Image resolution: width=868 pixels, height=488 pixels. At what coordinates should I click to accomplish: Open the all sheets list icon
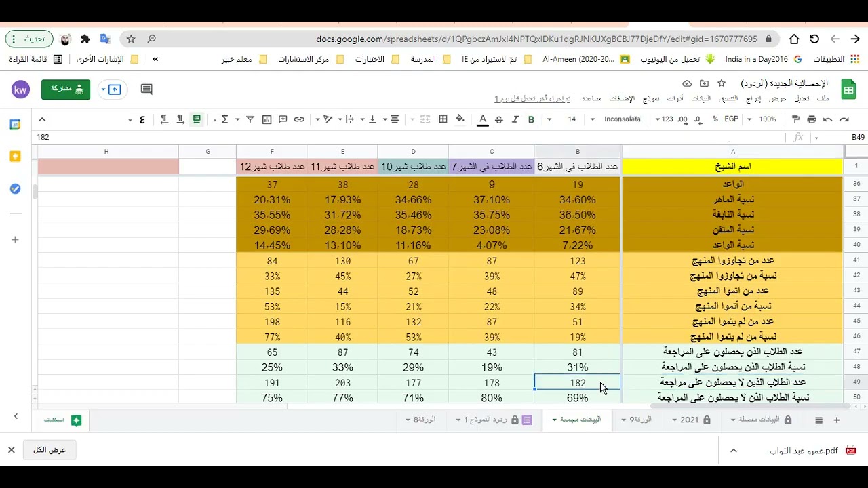tap(818, 420)
